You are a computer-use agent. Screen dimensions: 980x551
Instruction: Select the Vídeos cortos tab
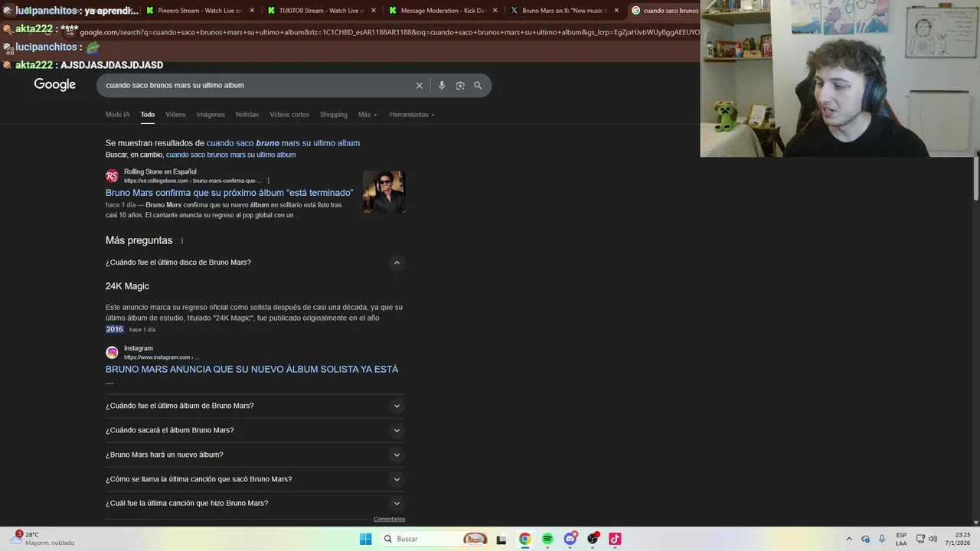(289, 115)
